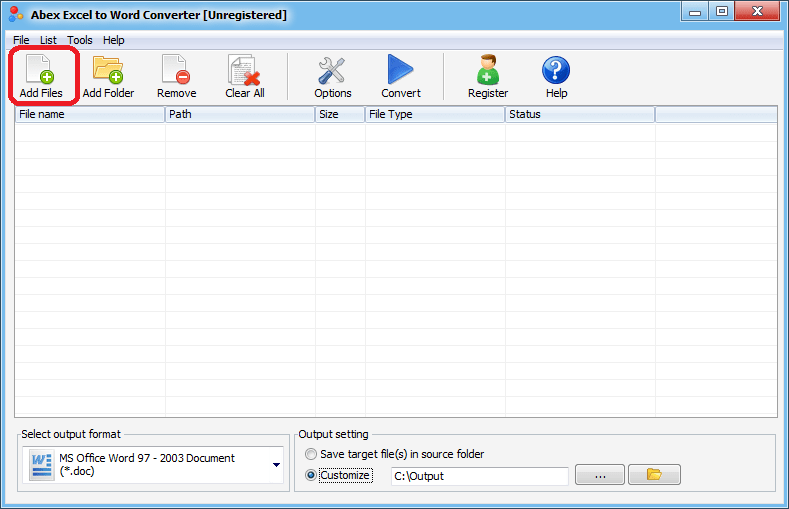Viewport: 789px width, 509px height.
Task: Click the Add Files toolbar icon
Action: point(41,76)
